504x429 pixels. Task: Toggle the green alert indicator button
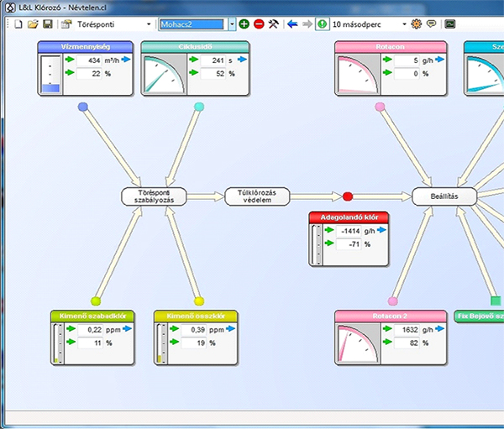(x=322, y=24)
